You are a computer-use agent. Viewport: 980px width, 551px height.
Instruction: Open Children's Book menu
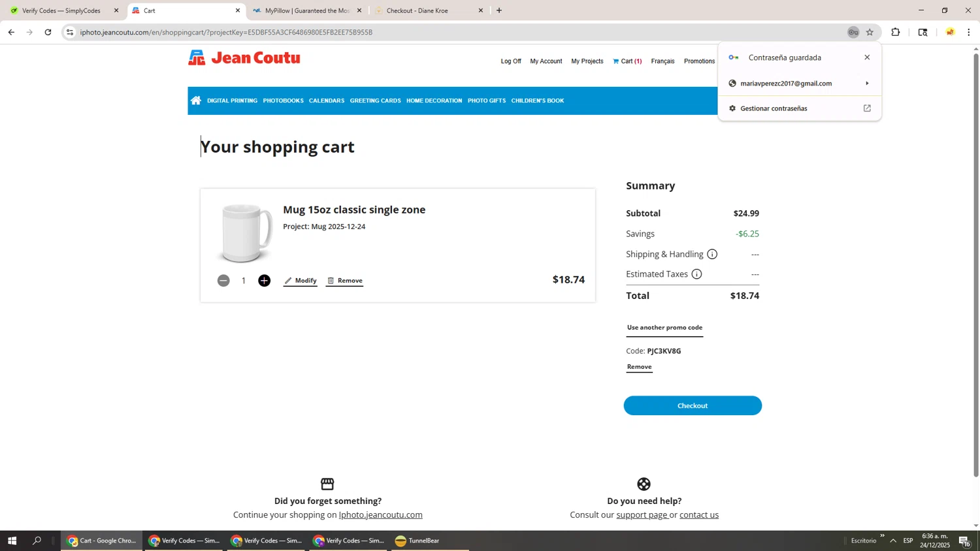[x=538, y=101]
